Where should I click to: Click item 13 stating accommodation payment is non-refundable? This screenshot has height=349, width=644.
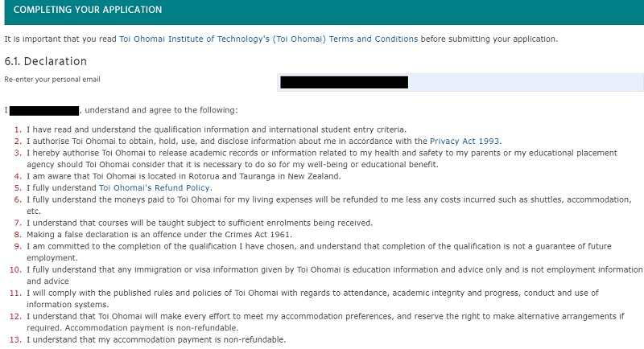[156, 339]
